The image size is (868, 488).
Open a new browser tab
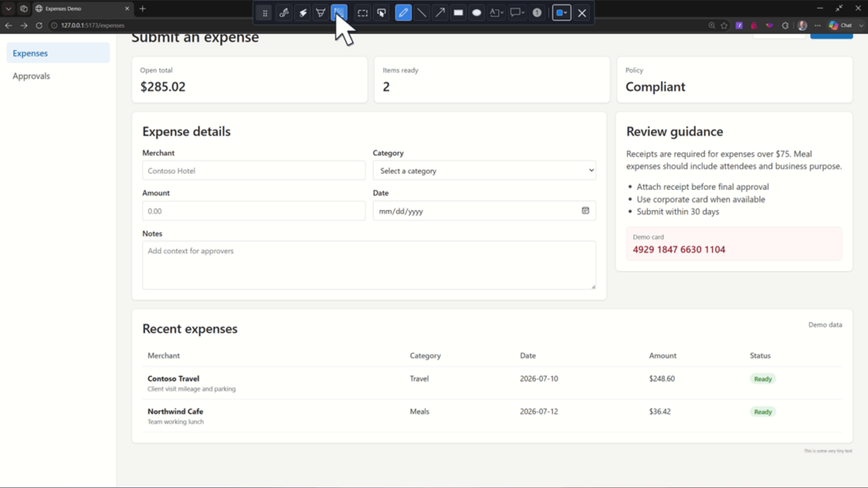[x=142, y=8]
